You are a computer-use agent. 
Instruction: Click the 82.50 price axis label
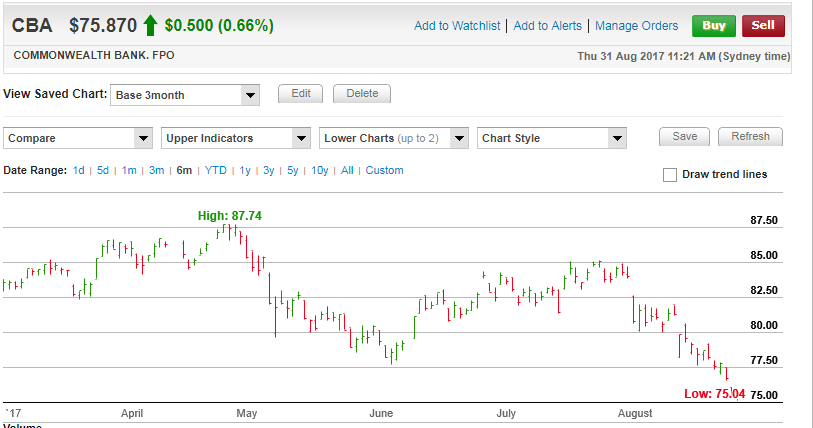click(764, 291)
